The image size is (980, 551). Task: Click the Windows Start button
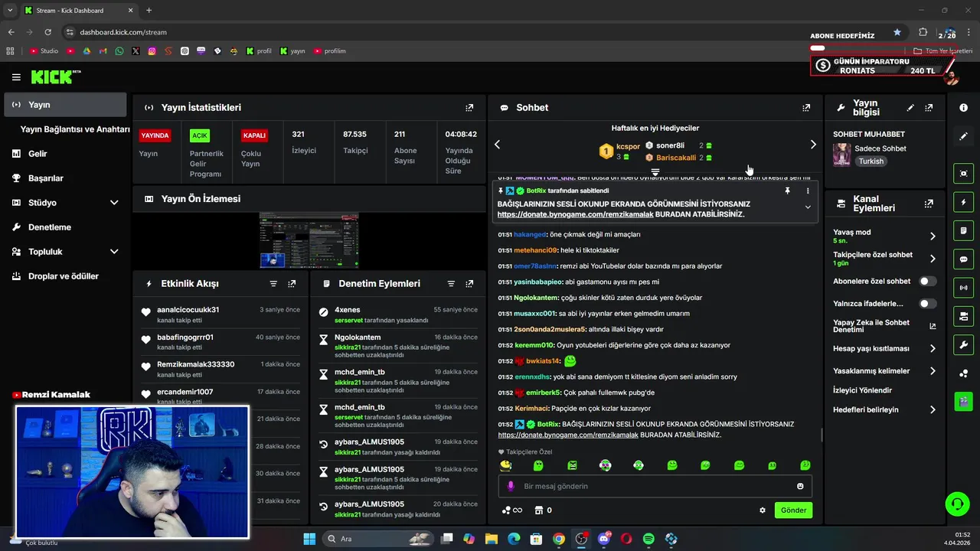309,539
